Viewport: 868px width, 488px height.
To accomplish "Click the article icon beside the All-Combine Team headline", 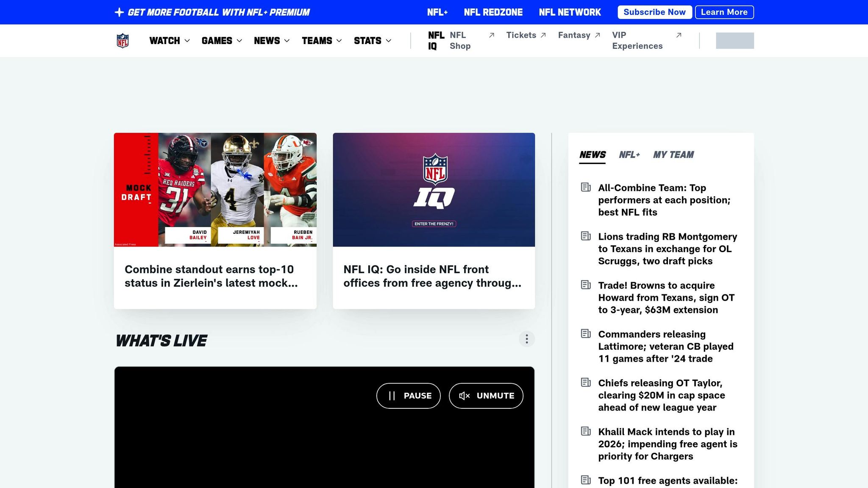I will click(586, 187).
